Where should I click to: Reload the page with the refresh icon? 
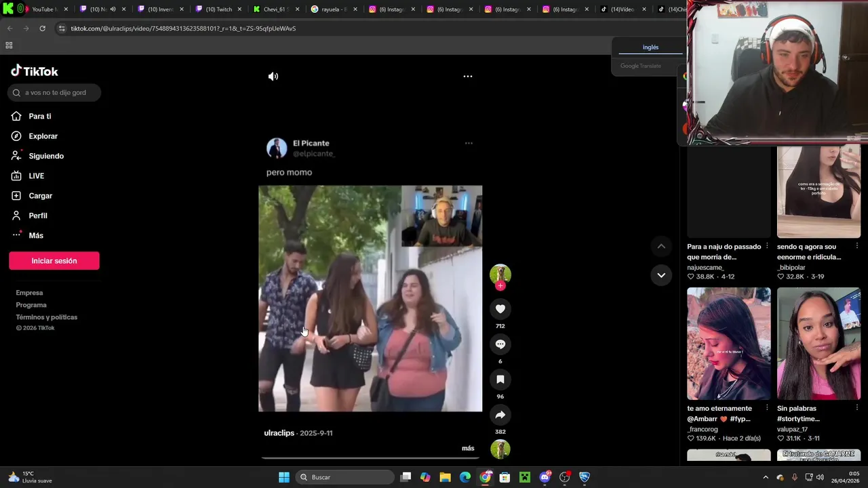(x=42, y=28)
